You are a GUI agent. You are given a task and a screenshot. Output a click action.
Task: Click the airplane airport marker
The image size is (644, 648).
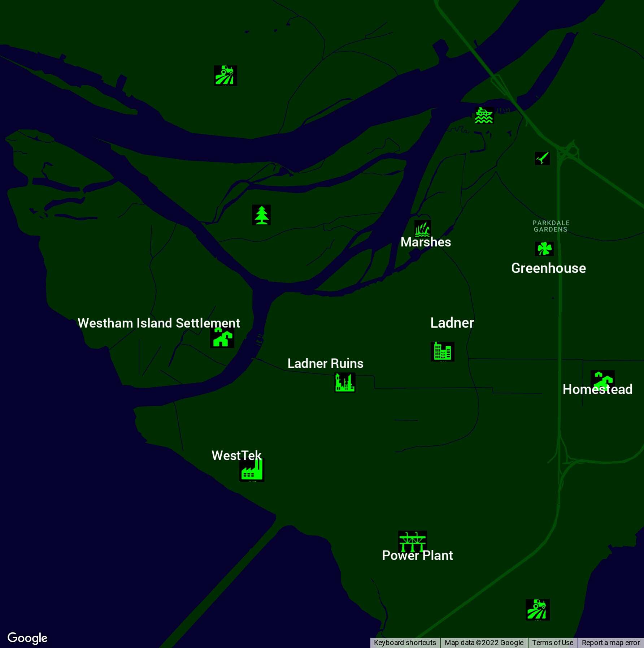542,158
